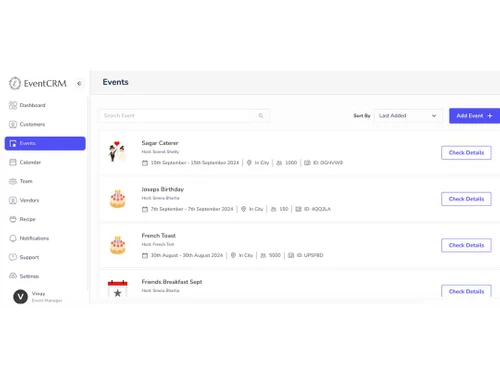500x375 pixels.
Task: Click the ID card icon for Sagar Caterer
Action: [x=307, y=163]
